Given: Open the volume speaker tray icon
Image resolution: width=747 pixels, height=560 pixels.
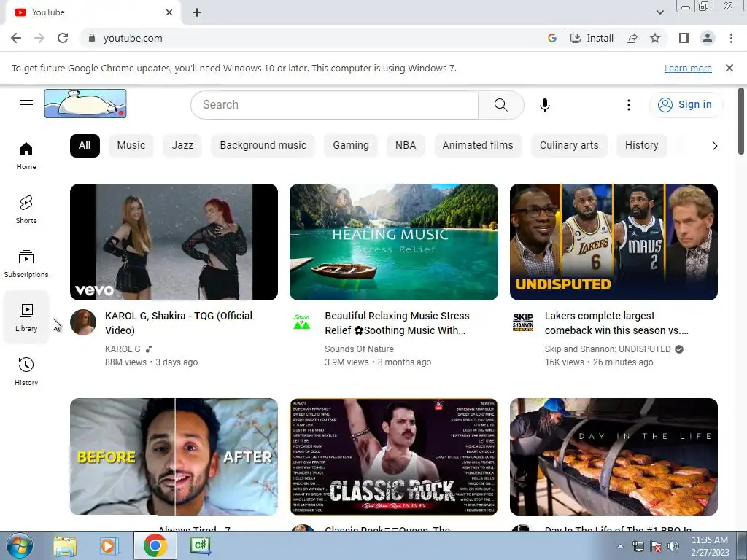Looking at the screenshot, I should tap(673, 546).
